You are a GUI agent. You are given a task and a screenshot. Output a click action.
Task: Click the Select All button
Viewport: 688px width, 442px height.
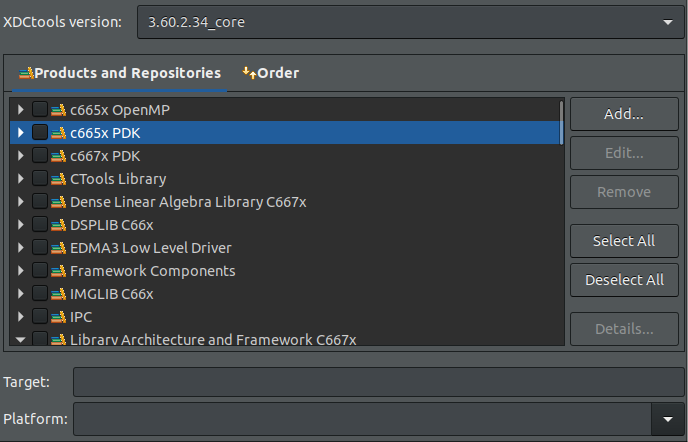(x=624, y=241)
